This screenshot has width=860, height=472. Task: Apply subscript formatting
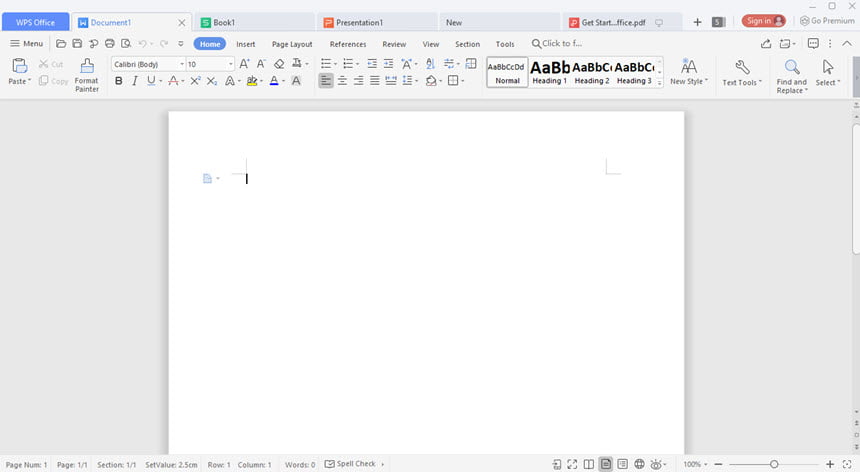coord(212,81)
